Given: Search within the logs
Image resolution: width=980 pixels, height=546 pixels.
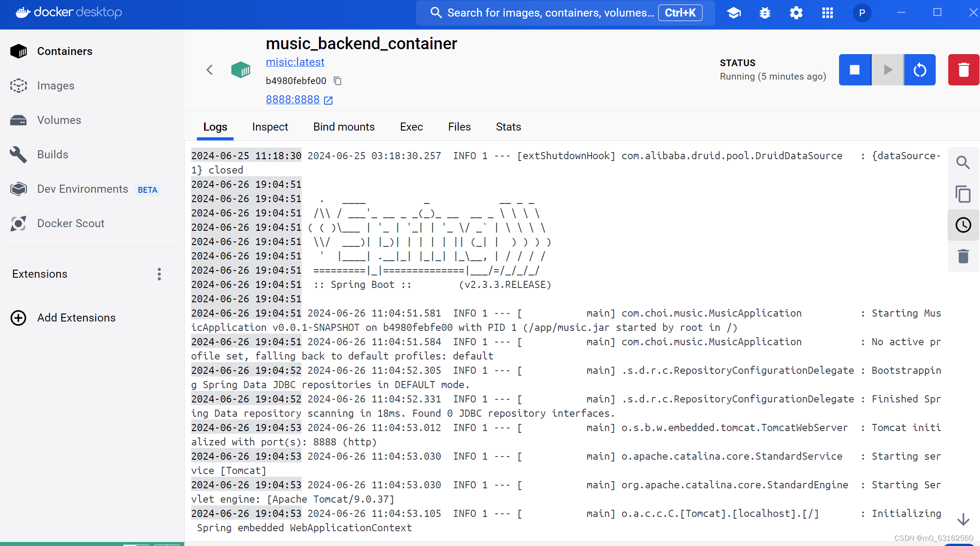Looking at the screenshot, I should [x=963, y=163].
